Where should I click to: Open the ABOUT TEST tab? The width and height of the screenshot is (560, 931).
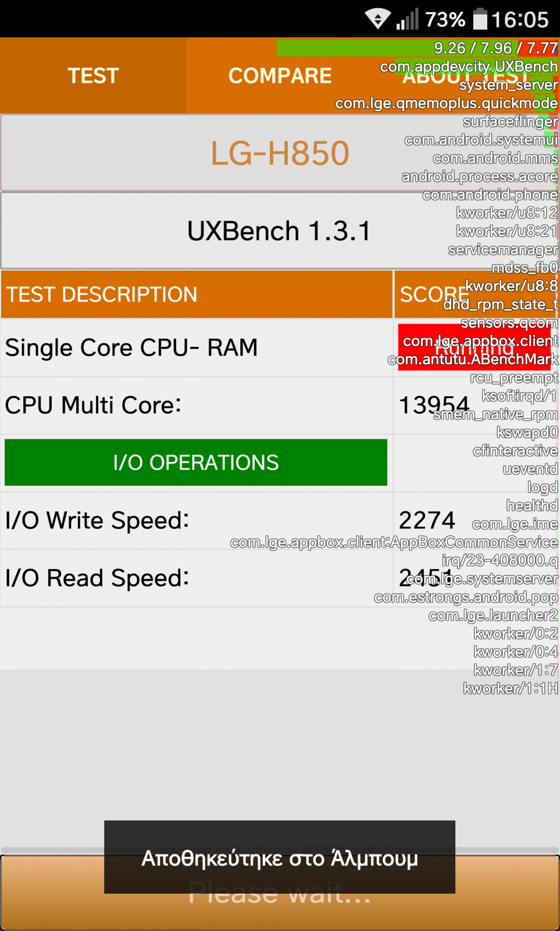point(466,76)
